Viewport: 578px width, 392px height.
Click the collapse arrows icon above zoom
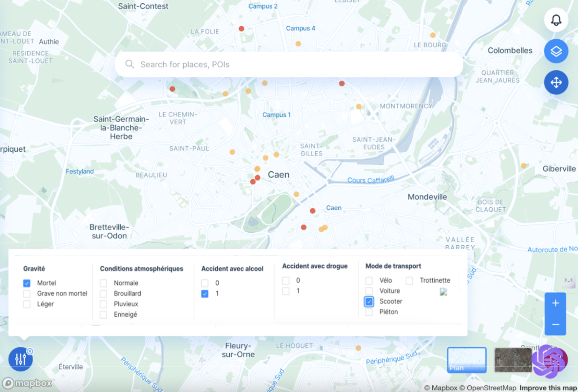tap(568, 280)
